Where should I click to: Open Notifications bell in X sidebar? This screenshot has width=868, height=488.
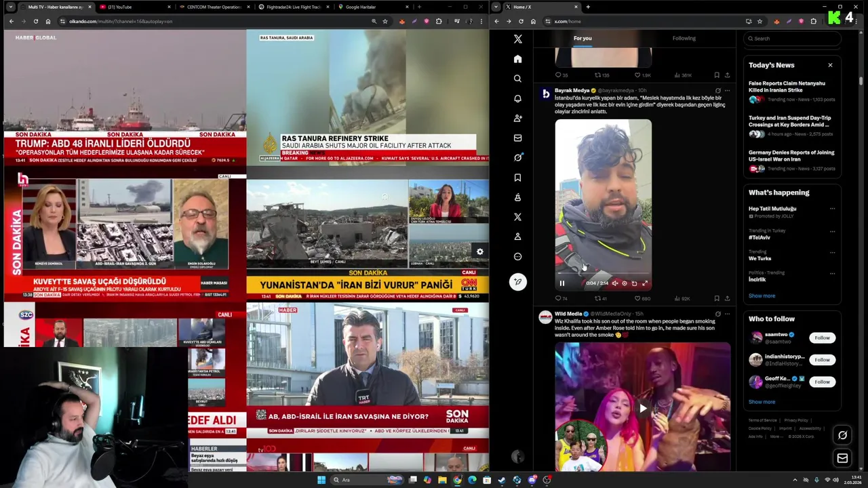pos(517,98)
